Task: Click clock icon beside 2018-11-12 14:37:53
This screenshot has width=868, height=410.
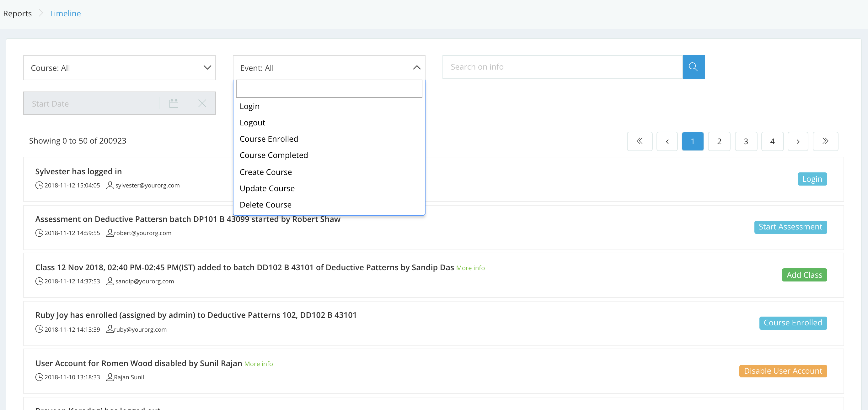Action: click(40, 281)
